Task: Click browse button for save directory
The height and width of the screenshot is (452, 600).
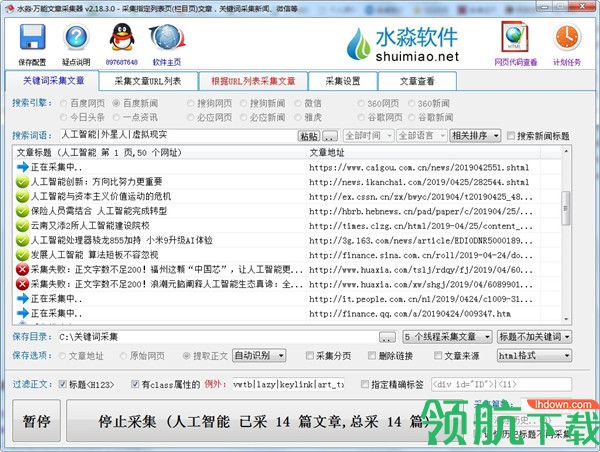Action: 387,337
